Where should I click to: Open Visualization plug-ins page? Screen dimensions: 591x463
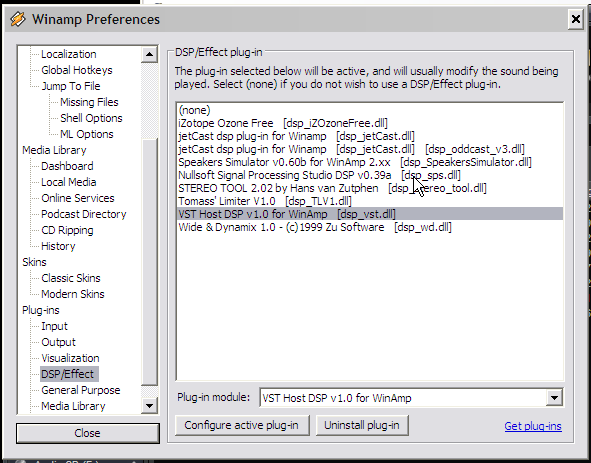70,358
